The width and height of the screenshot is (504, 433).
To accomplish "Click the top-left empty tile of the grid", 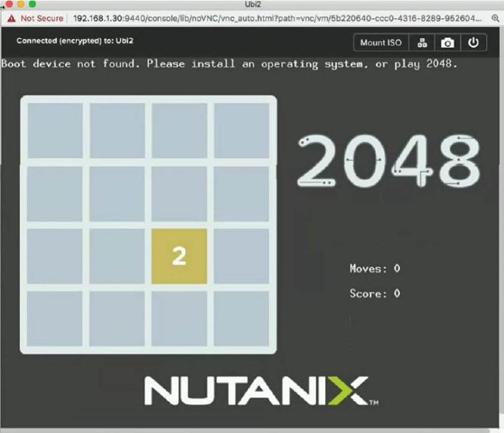I will tap(55, 131).
